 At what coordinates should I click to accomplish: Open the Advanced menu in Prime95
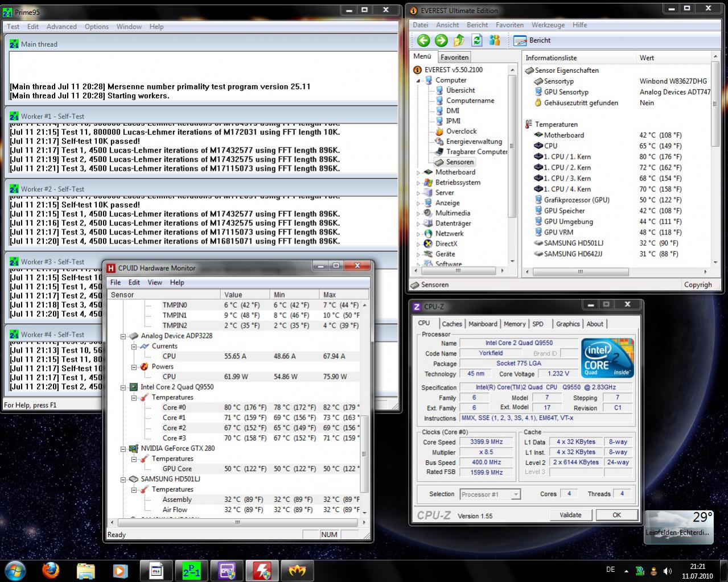tap(61, 27)
